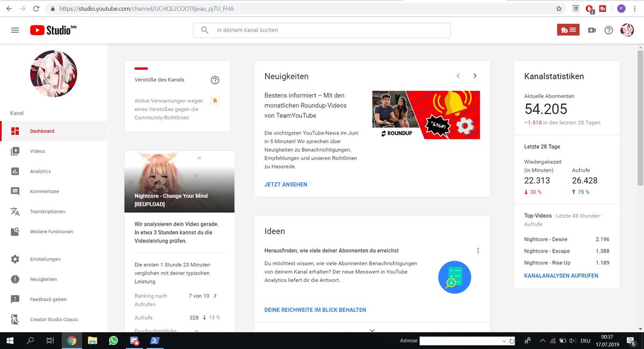Open the Windows Start menu

click(x=10, y=340)
